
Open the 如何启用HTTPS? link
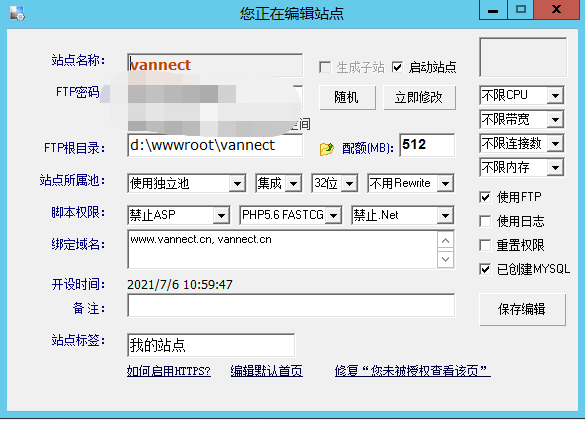click(169, 371)
